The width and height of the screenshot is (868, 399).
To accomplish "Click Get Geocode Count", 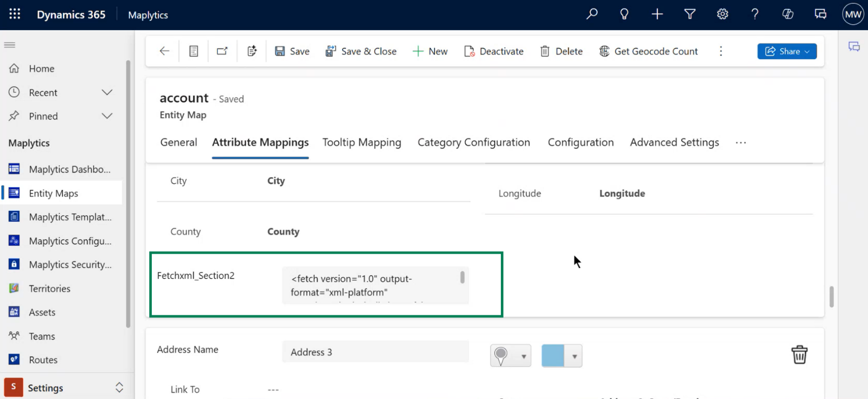I will coord(648,51).
